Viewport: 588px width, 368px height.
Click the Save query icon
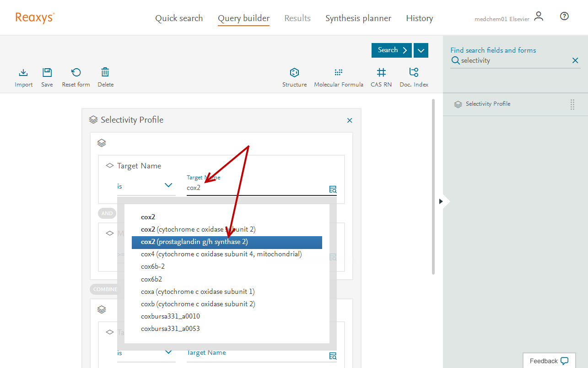click(x=47, y=73)
